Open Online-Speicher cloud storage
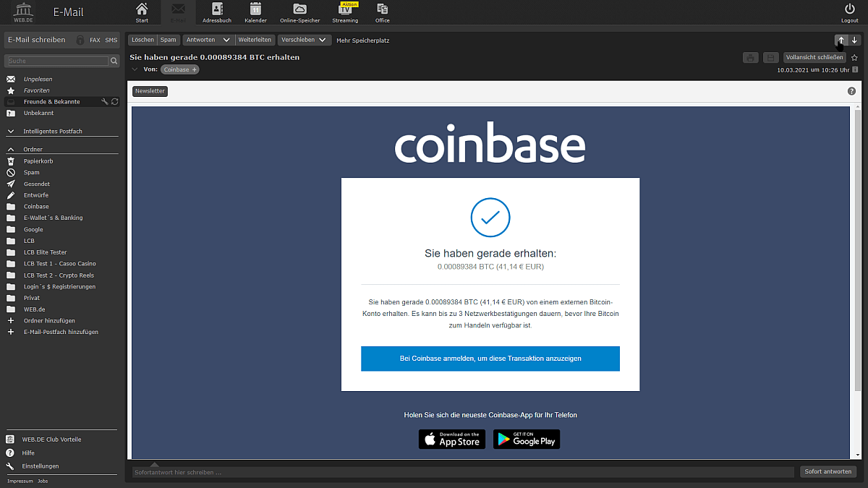The height and width of the screenshot is (488, 868). click(x=299, y=12)
